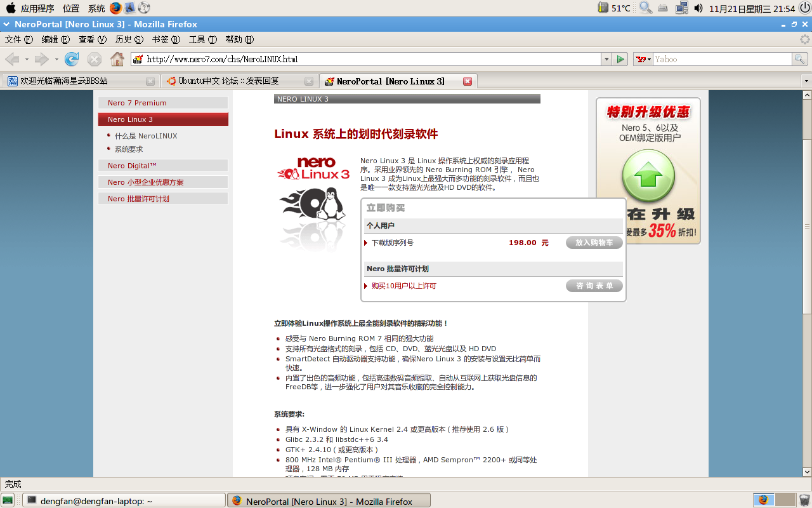
Task: Open the volume speaker control
Action: (698, 8)
